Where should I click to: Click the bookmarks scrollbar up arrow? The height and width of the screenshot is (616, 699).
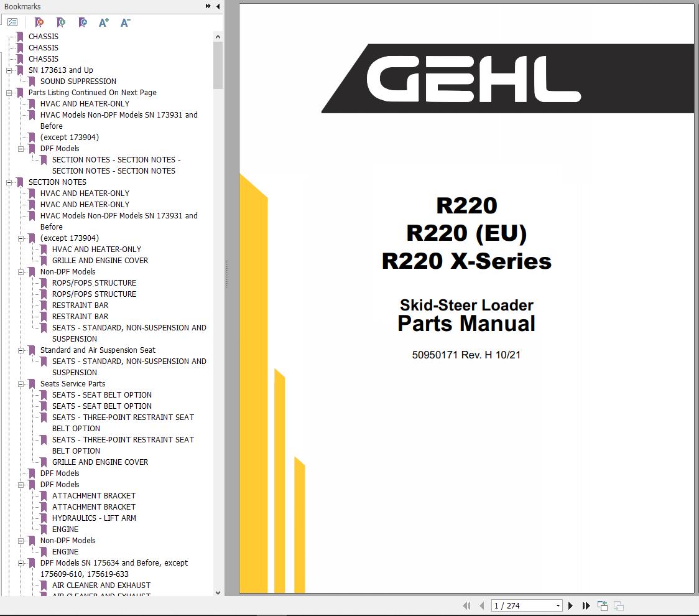click(x=218, y=37)
